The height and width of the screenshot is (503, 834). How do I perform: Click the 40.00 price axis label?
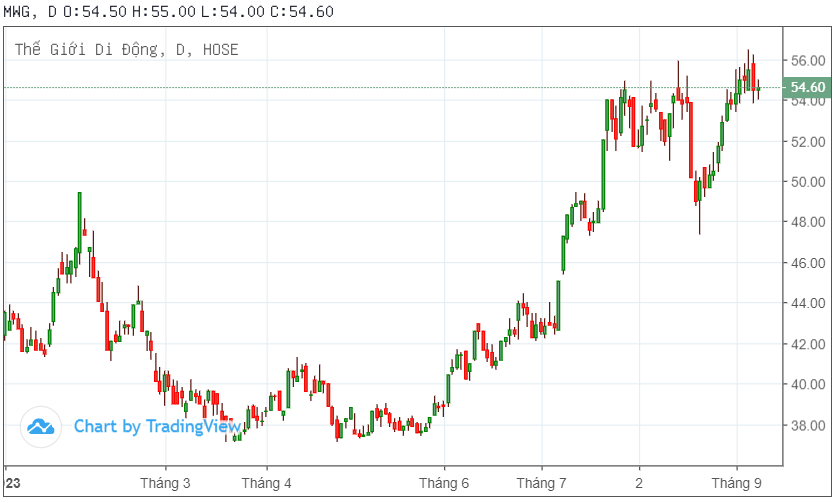point(808,384)
